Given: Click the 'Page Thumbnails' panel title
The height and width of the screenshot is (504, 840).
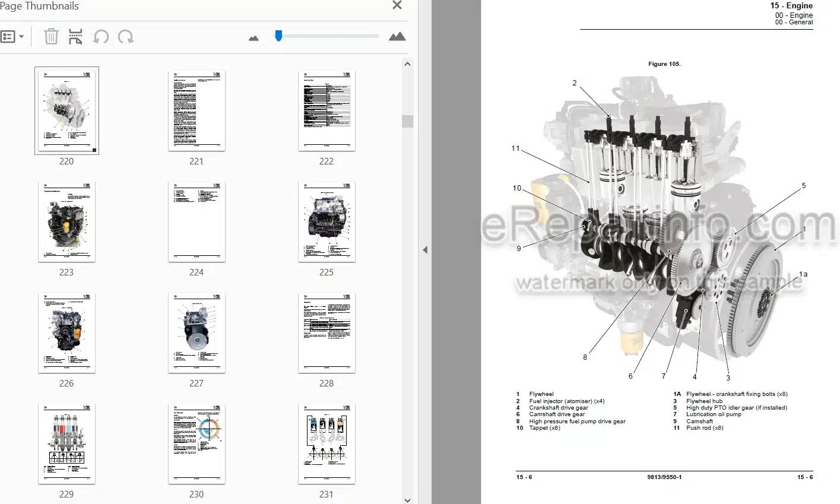Looking at the screenshot, I should tap(39, 6).
